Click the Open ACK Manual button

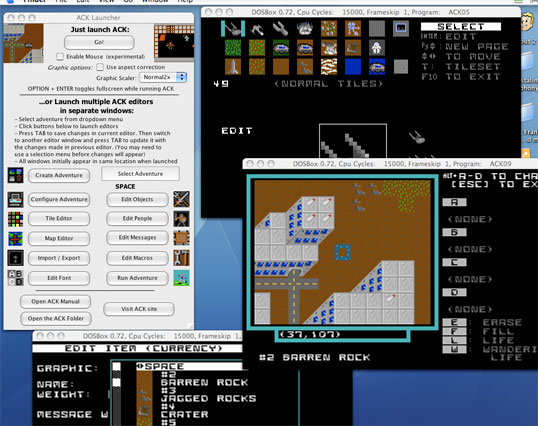click(x=56, y=301)
